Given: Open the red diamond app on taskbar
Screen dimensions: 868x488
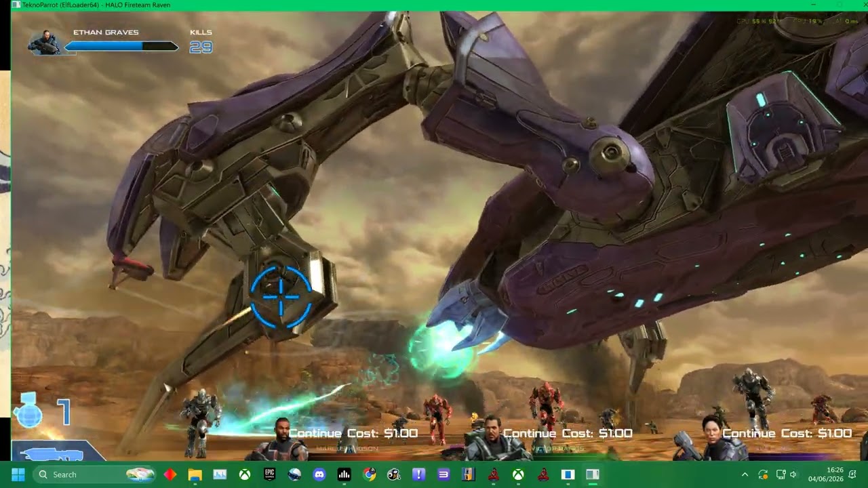Looking at the screenshot, I should coord(170,474).
